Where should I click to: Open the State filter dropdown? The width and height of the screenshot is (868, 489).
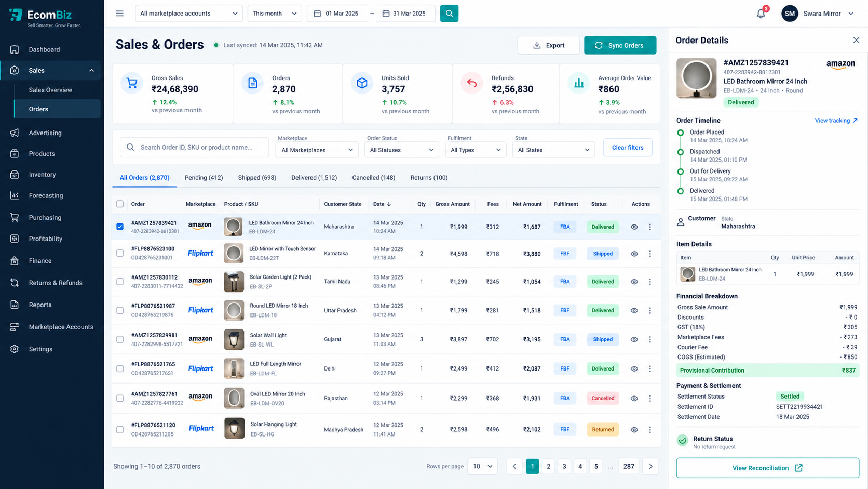554,150
